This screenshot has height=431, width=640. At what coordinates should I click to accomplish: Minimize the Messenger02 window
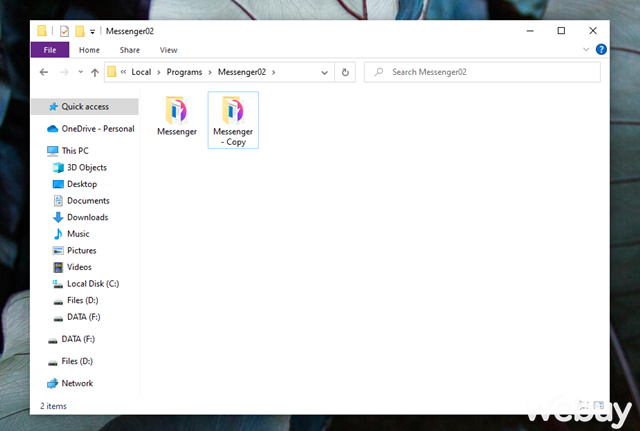pos(530,31)
